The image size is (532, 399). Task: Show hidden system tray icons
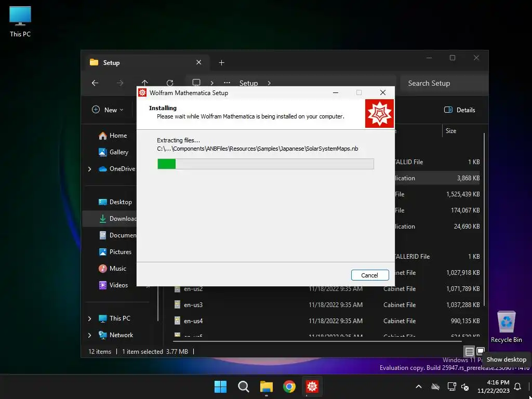pos(419,387)
